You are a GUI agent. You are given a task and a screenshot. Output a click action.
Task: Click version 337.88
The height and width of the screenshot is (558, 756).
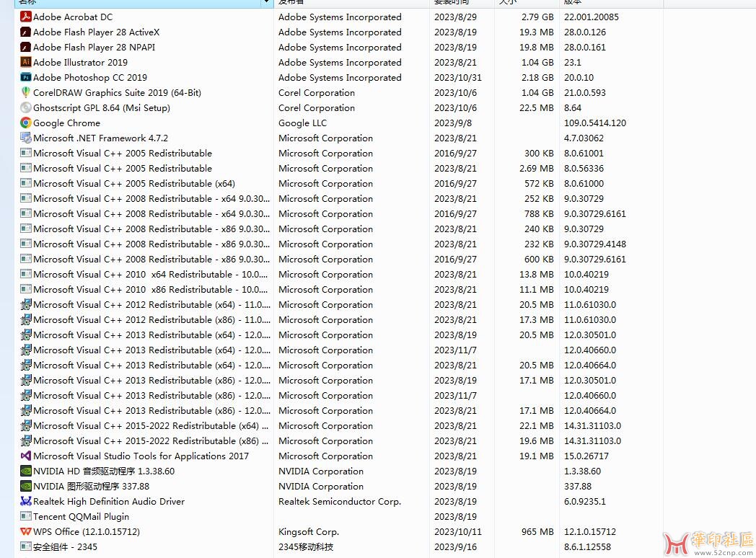tap(578, 487)
